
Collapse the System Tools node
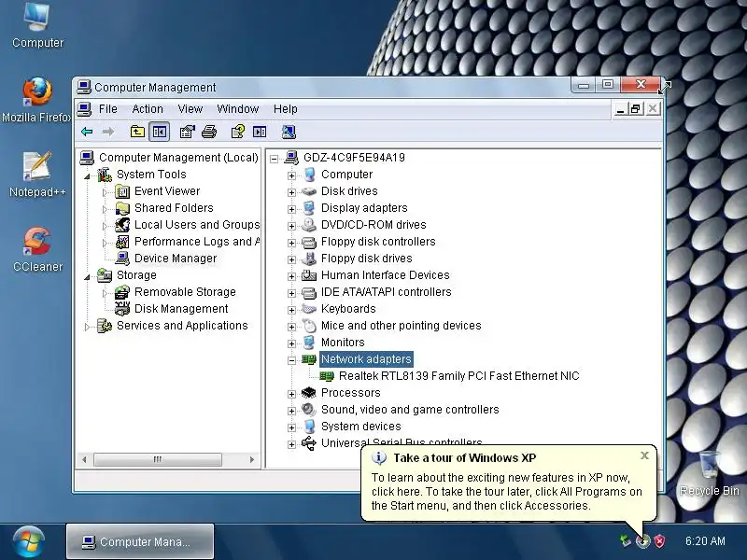[x=87, y=176]
